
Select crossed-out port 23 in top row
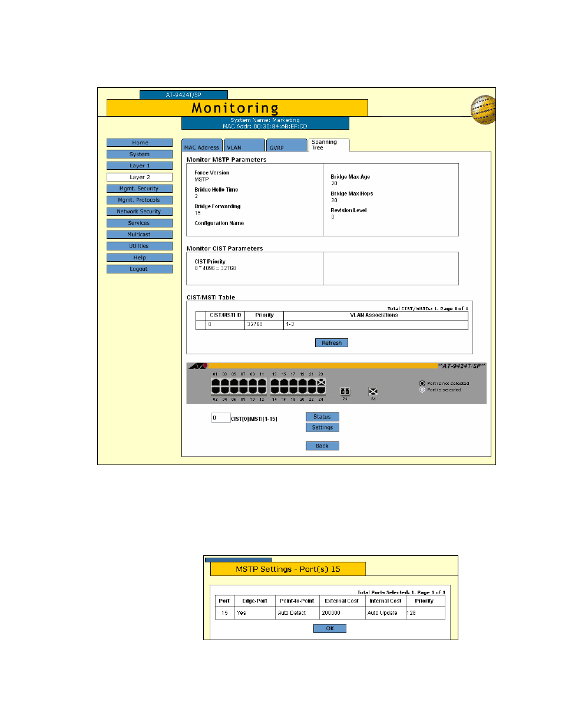click(x=321, y=383)
